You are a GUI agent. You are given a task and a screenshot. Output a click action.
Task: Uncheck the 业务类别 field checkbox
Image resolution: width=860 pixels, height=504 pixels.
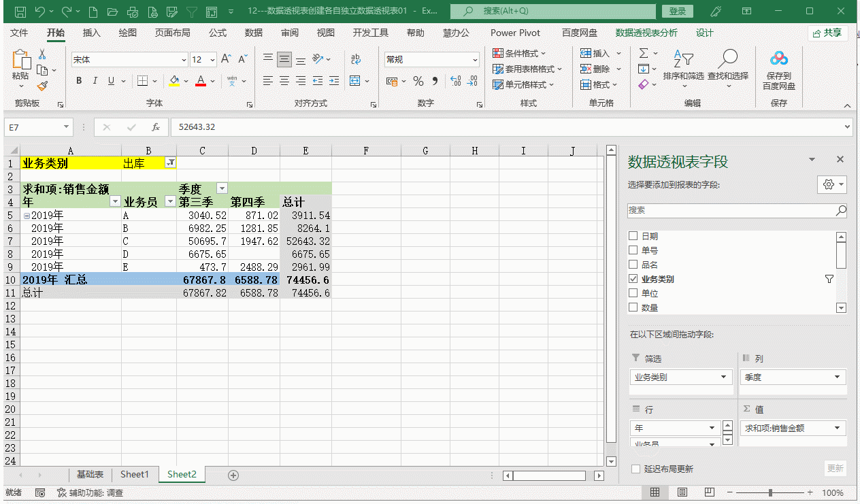[x=633, y=279]
